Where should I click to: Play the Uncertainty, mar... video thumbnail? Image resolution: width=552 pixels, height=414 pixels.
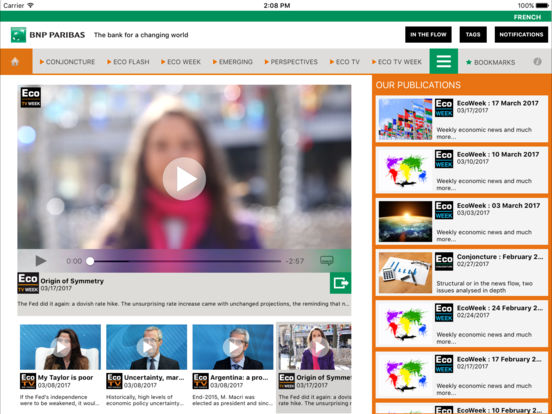pos(146,347)
